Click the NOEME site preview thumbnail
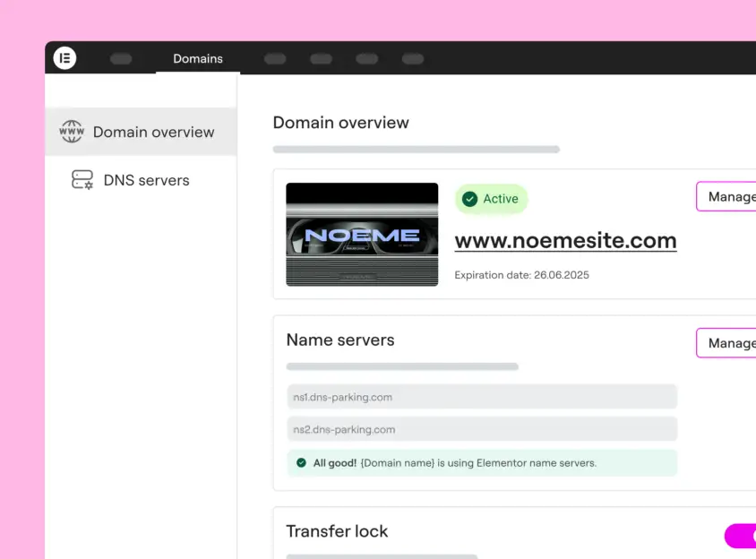This screenshot has width=756, height=559. coord(362,235)
